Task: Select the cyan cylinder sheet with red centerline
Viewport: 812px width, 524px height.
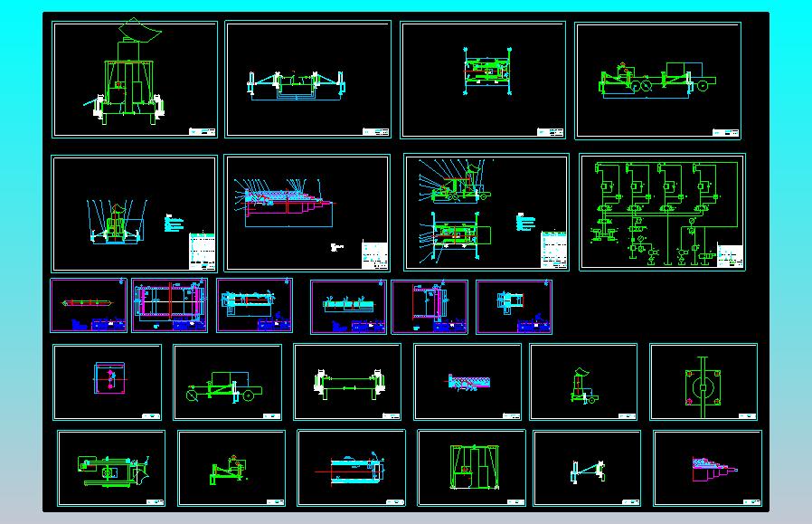Action: 352,468
